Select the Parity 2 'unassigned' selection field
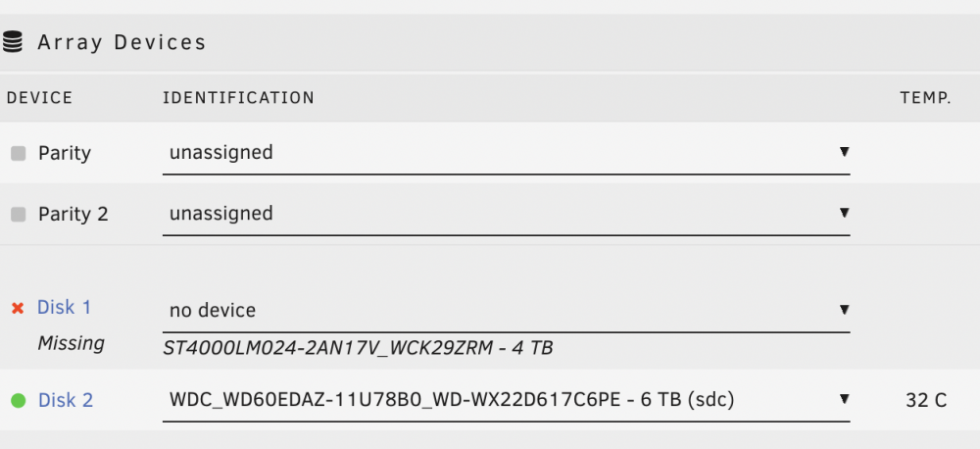980x449 pixels. [x=507, y=215]
